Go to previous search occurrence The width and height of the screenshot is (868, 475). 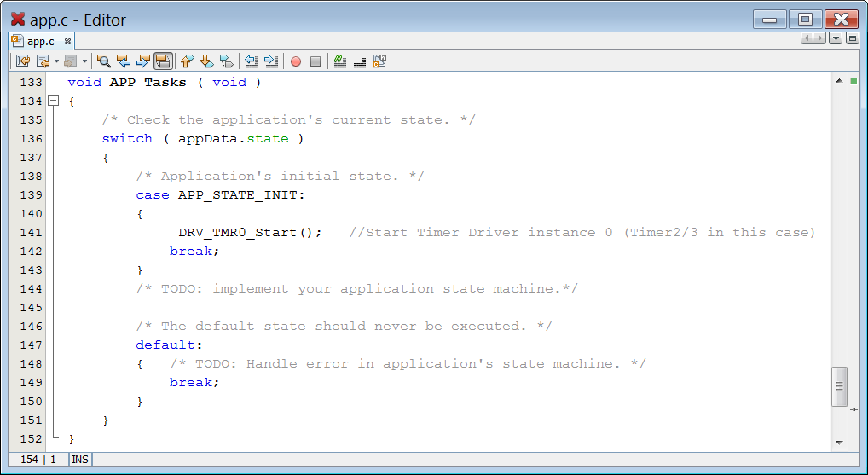[x=124, y=61]
